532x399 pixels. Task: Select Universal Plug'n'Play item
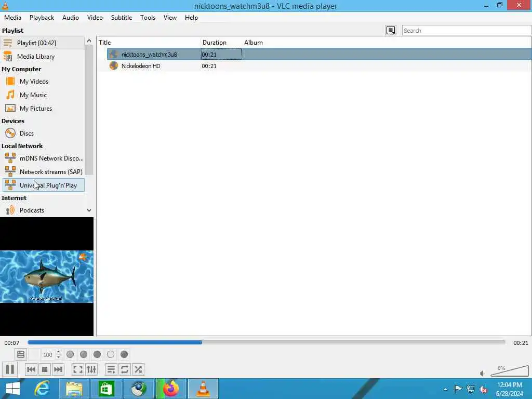coord(44,185)
